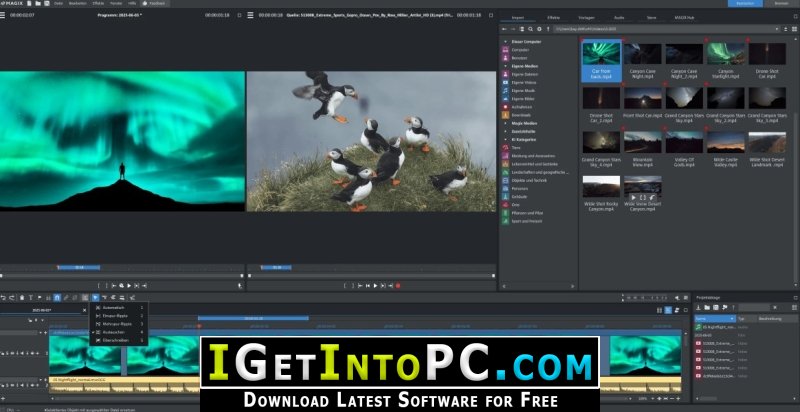The image size is (800, 412).
Task: Select Eigene Musik in the sidebar
Action: tap(523, 91)
